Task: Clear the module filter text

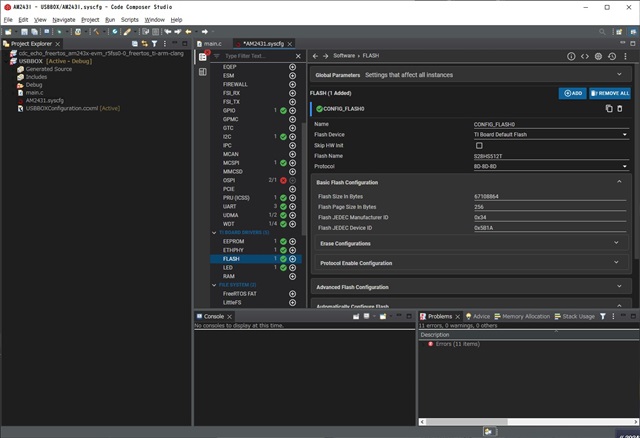Action: [x=298, y=56]
